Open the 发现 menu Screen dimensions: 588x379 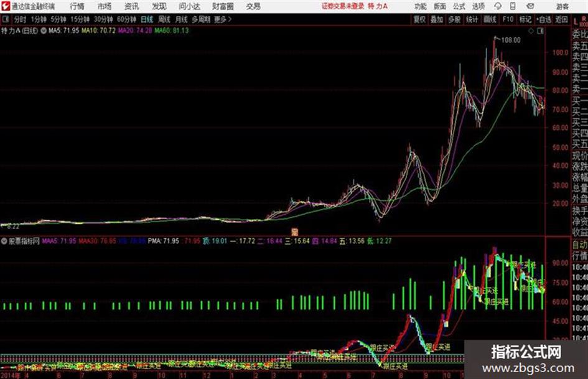click(x=159, y=6)
